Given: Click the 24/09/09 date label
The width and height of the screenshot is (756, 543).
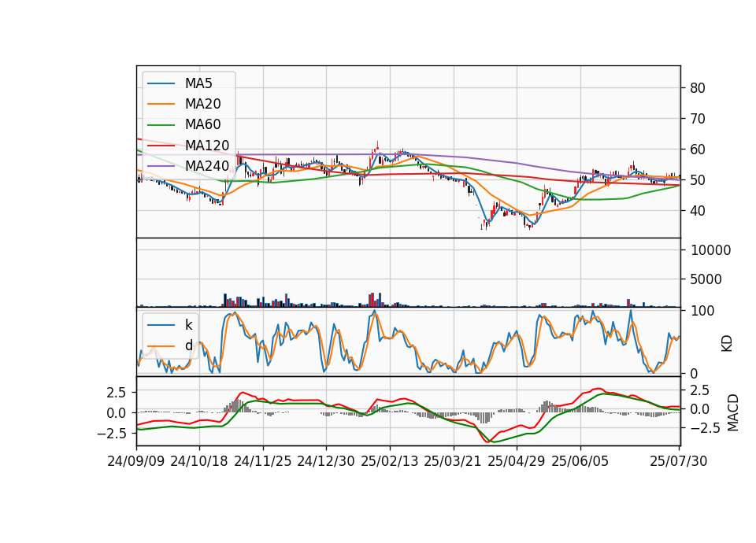Looking at the screenshot, I should (x=136, y=461).
